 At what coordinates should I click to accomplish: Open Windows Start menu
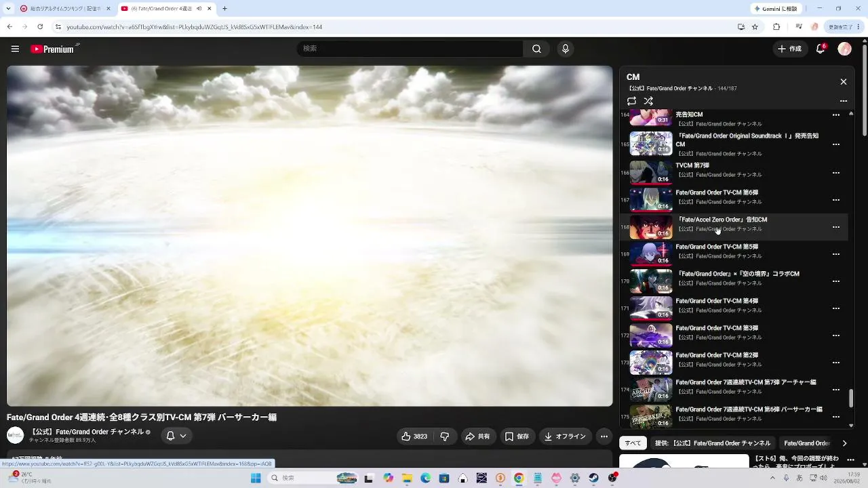pos(256,478)
